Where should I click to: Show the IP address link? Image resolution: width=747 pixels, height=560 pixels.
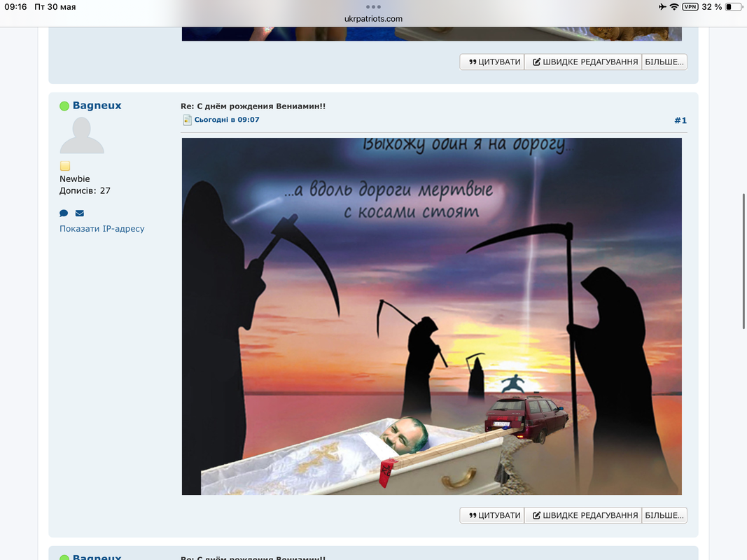point(102,229)
